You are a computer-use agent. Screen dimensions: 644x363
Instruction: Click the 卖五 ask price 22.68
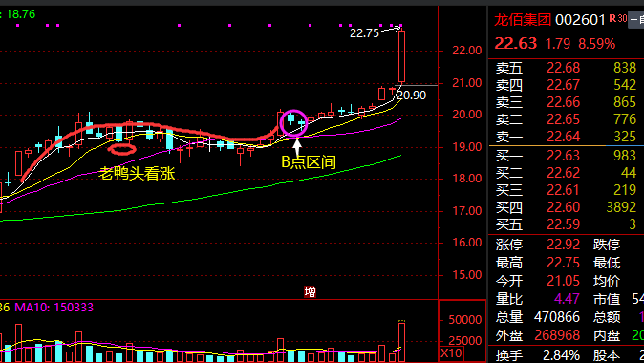click(x=563, y=68)
